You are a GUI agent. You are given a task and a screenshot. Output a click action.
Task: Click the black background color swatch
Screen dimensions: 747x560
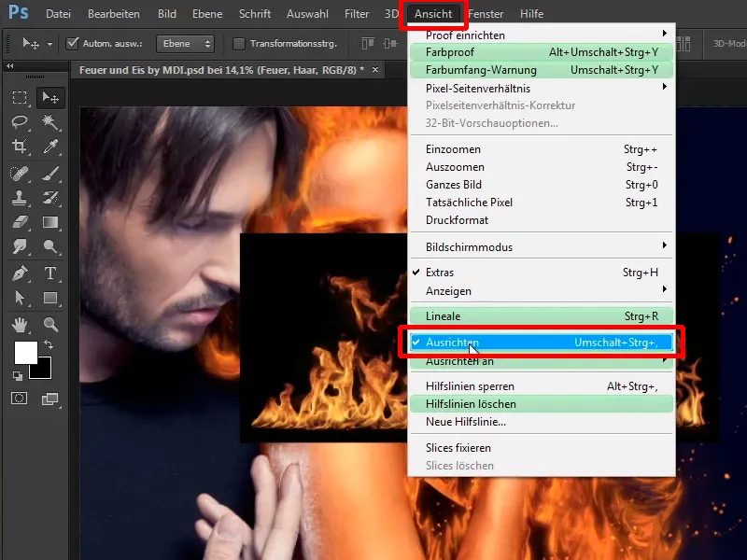coord(43,371)
